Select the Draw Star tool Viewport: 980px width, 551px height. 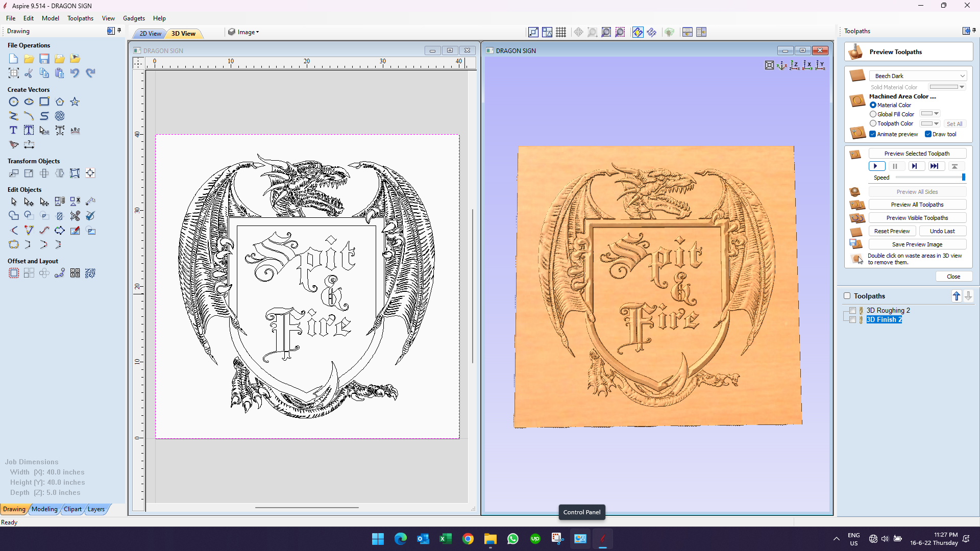click(75, 102)
